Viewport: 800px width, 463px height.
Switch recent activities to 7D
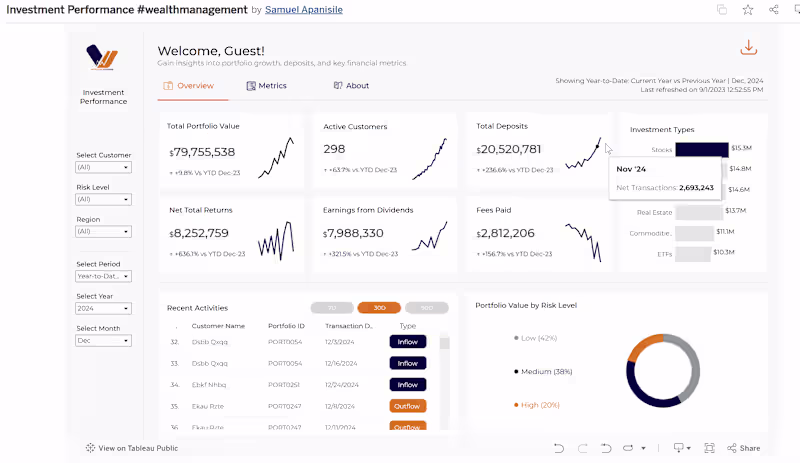click(332, 308)
